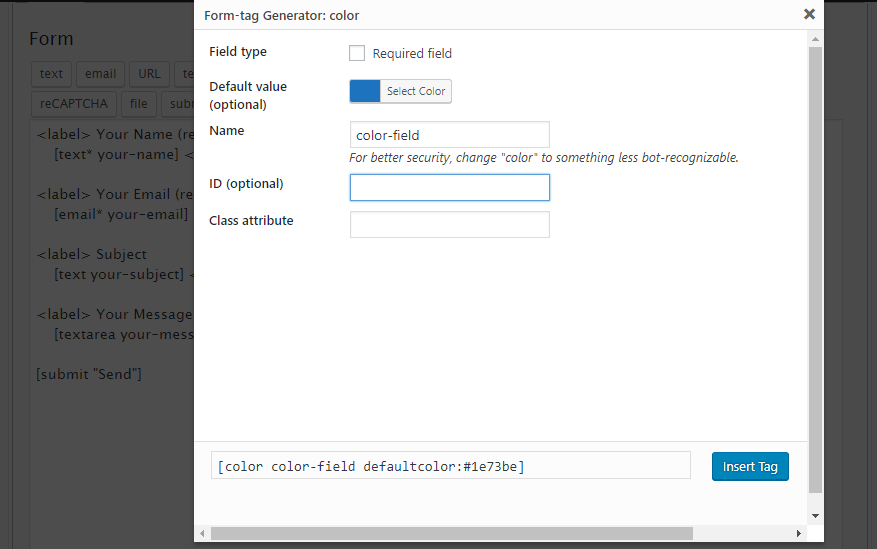Click the vertical scrollbar thumb in dialog
877x549 pixels.
[815, 269]
